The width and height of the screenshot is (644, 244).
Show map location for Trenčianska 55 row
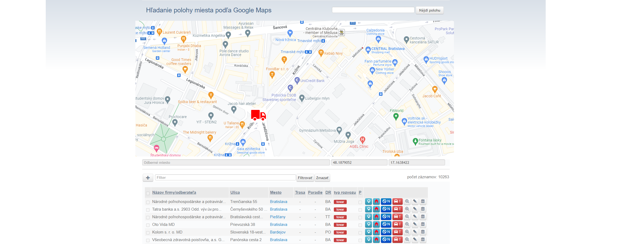click(x=369, y=201)
